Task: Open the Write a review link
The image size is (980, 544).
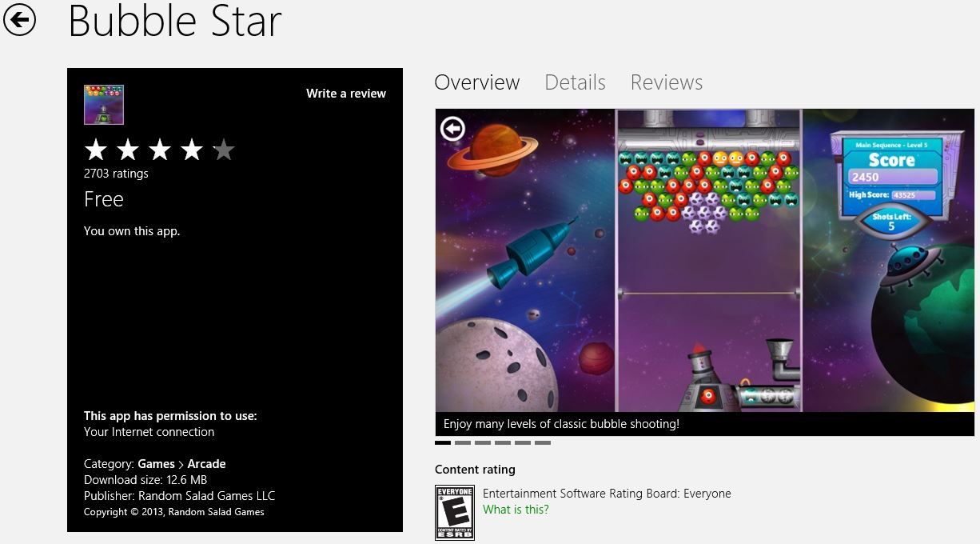Action: [x=346, y=94]
